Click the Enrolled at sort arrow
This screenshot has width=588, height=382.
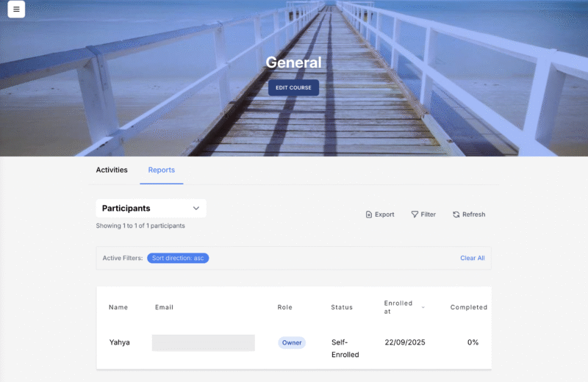click(x=423, y=307)
